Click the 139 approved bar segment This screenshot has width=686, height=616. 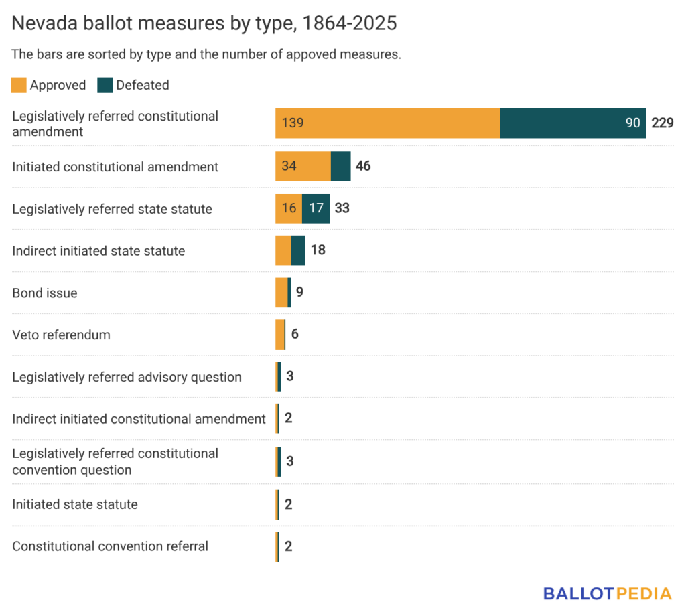[x=387, y=123]
